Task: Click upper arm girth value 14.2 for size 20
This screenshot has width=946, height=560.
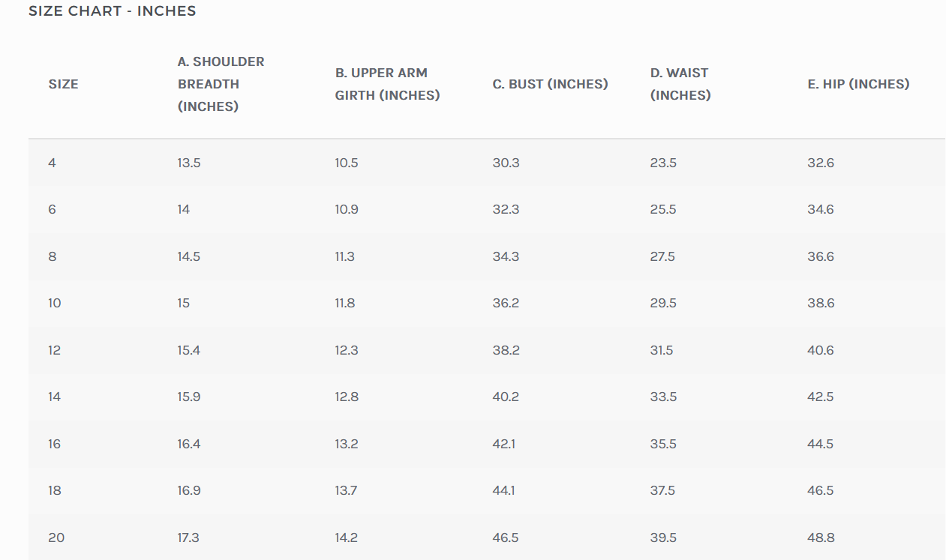Action: coord(347,538)
